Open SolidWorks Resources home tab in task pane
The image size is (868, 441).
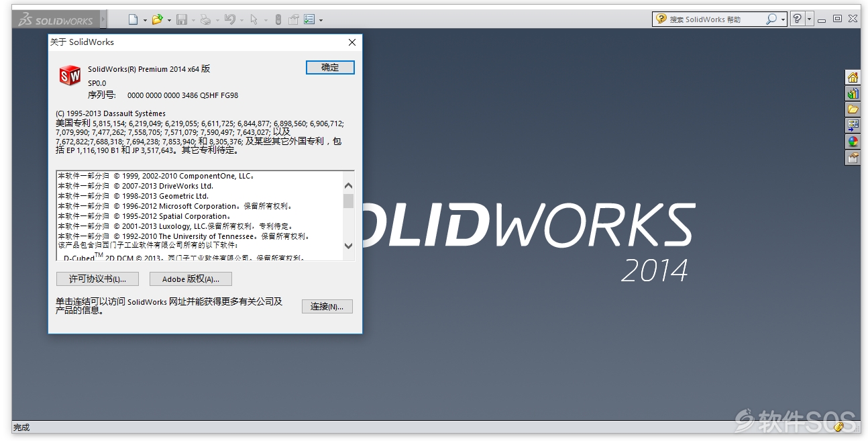pos(853,77)
